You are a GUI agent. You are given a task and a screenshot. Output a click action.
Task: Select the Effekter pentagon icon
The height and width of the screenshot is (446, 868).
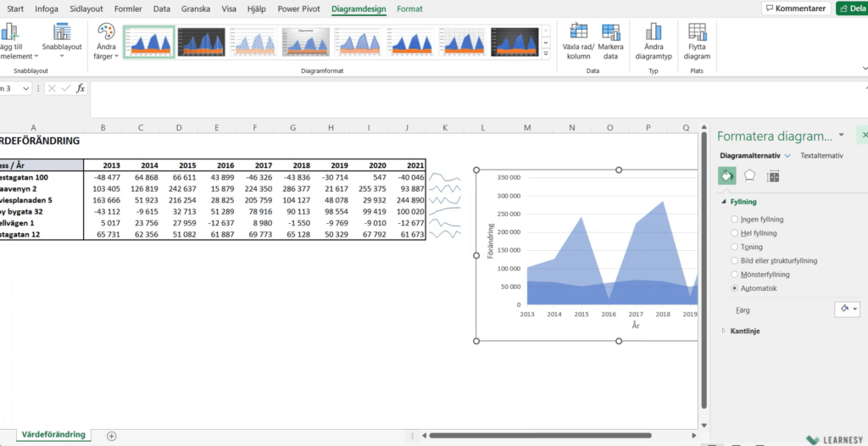pos(749,176)
